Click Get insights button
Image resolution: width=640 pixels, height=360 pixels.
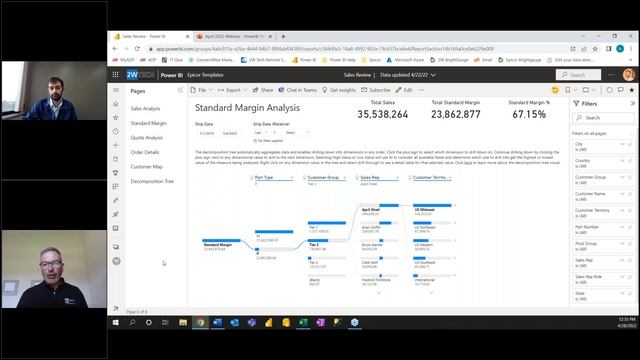pyautogui.click(x=339, y=90)
